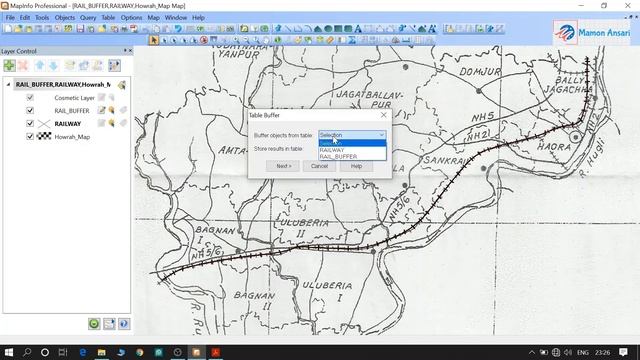Click the Statistics Sigma icon in toolbar

352,40
